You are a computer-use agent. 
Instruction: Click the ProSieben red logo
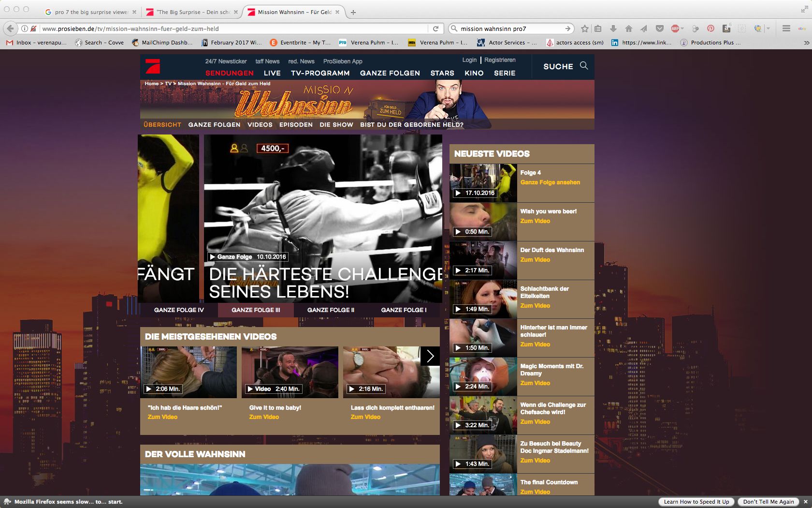[x=153, y=66]
